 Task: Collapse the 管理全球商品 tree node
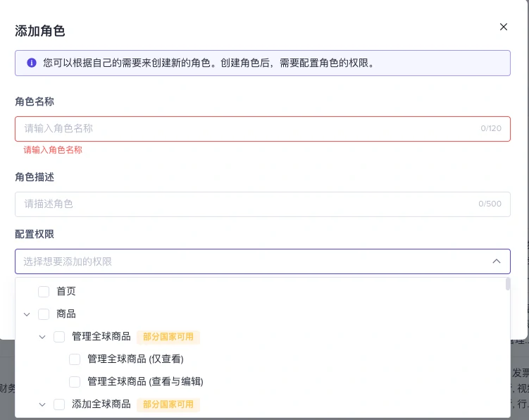(x=42, y=337)
